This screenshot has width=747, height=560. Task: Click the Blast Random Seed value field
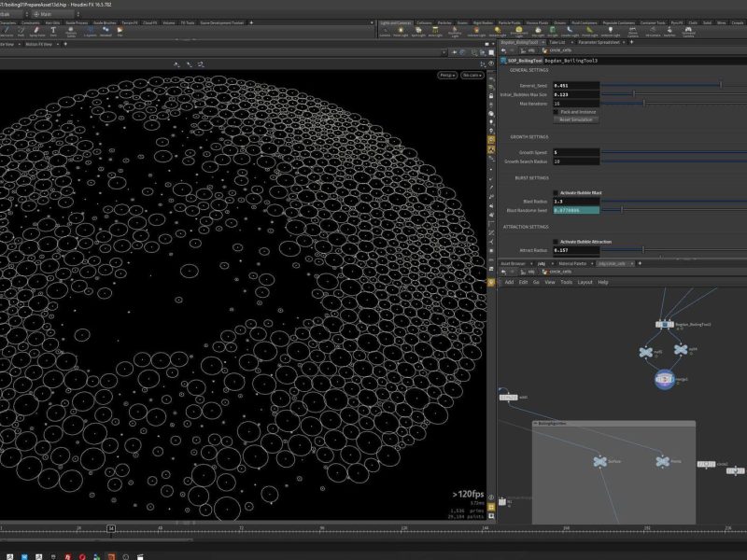coord(575,210)
